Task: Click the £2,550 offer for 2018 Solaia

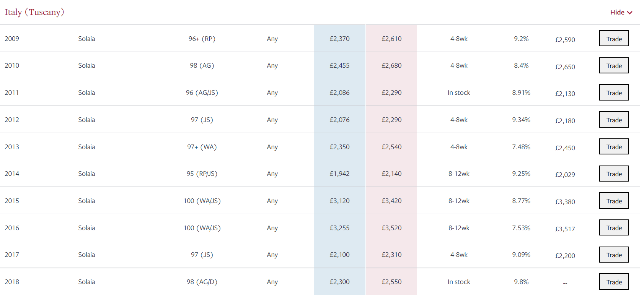Action: click(x=391, y=282)
